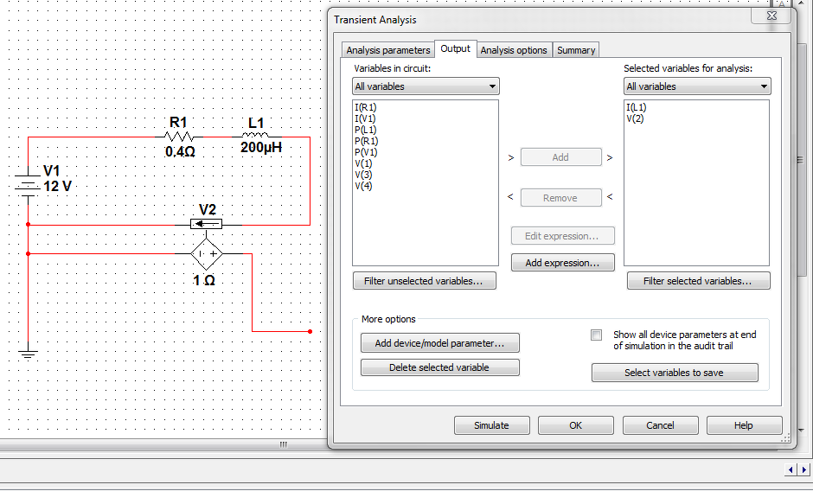Go to the Summary tab

pyautogui.click(x=575, y=50)
